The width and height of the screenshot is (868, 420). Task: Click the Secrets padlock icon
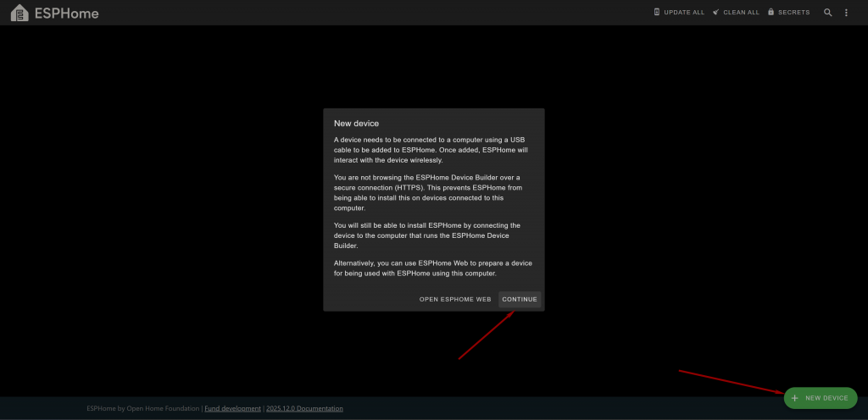[771, 13]
